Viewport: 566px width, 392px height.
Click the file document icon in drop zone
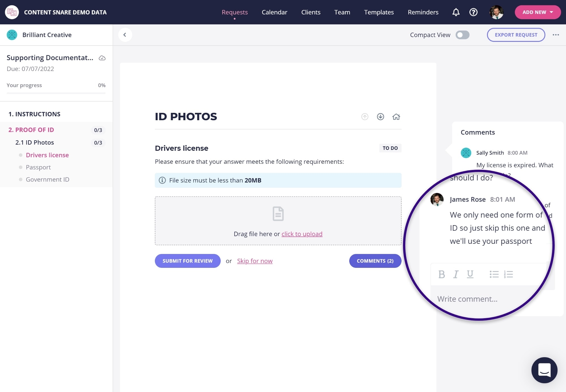(278, 214)
